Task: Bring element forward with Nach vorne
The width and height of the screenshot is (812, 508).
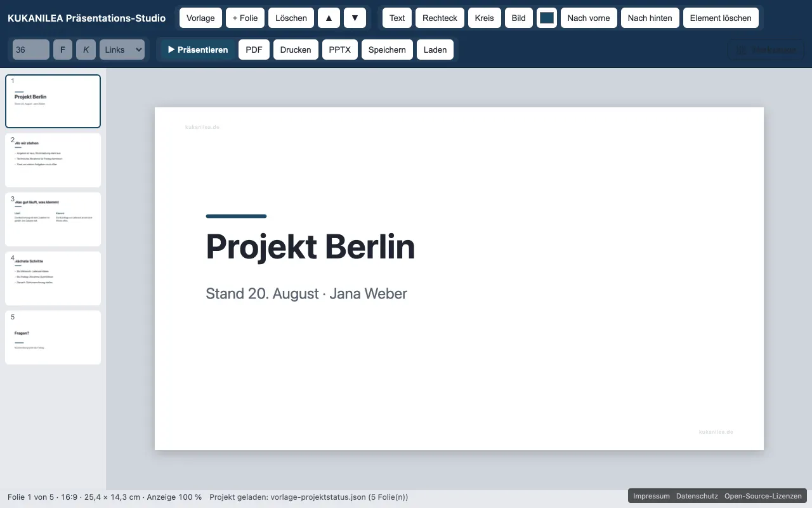Action: (x=589, y=18)
